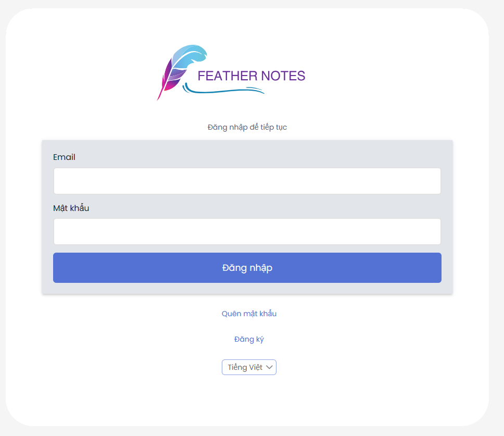Select the word NOTES in the logo

pyautogui.click(x=283, y=76)
